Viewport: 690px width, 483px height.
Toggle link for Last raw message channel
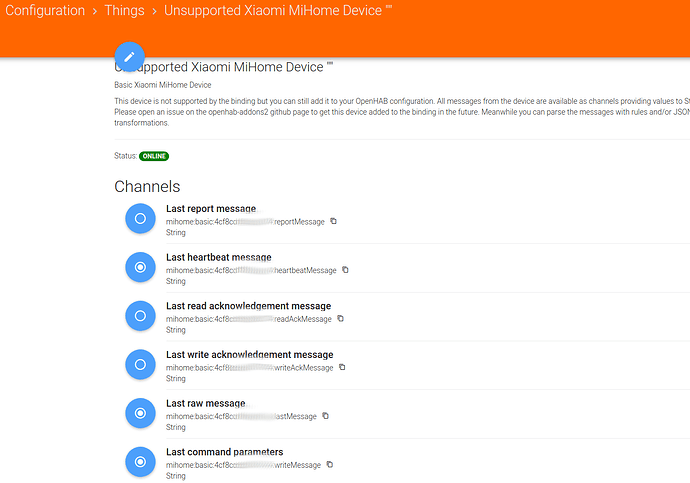pyautogui.click(x=140, y=413)
